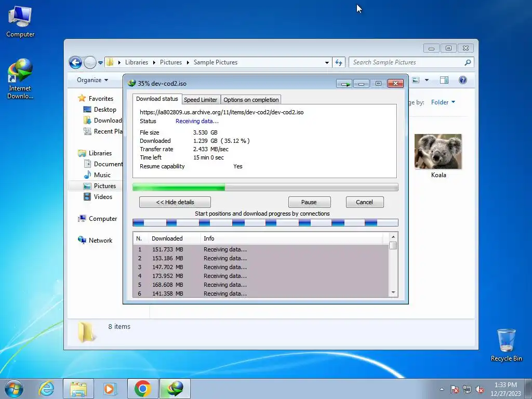
Task: Cancel the dev-cod2.iso download
Action: [365, 202]
